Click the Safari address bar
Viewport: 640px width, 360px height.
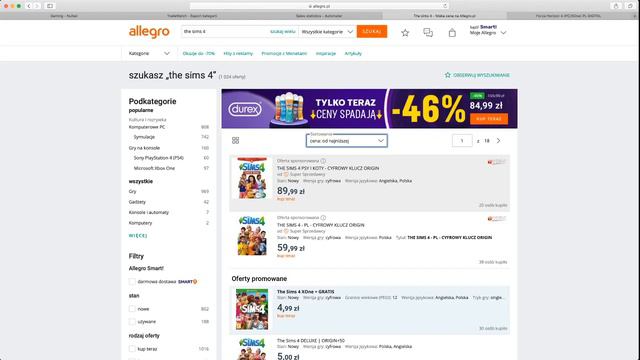point(319,6)
